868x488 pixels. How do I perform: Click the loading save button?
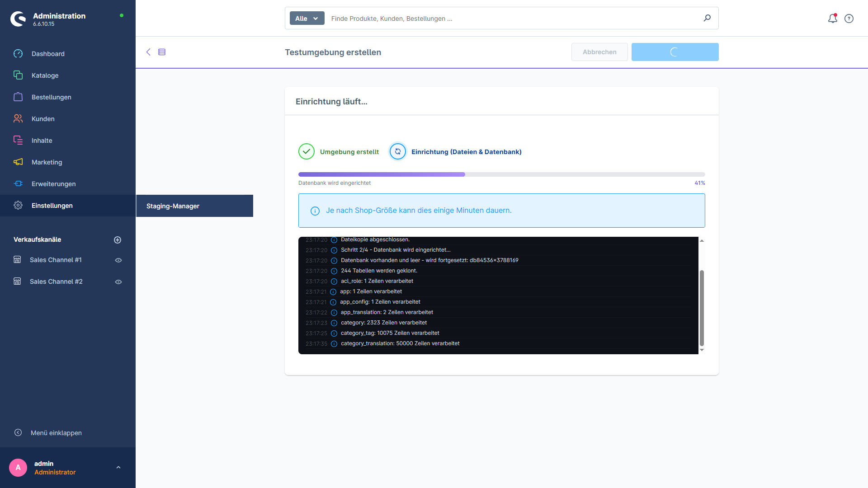click(x=675, y=52)
